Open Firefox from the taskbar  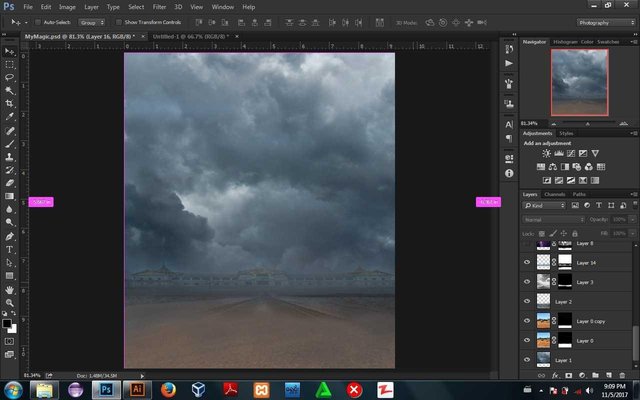click(x=168, y=390)
